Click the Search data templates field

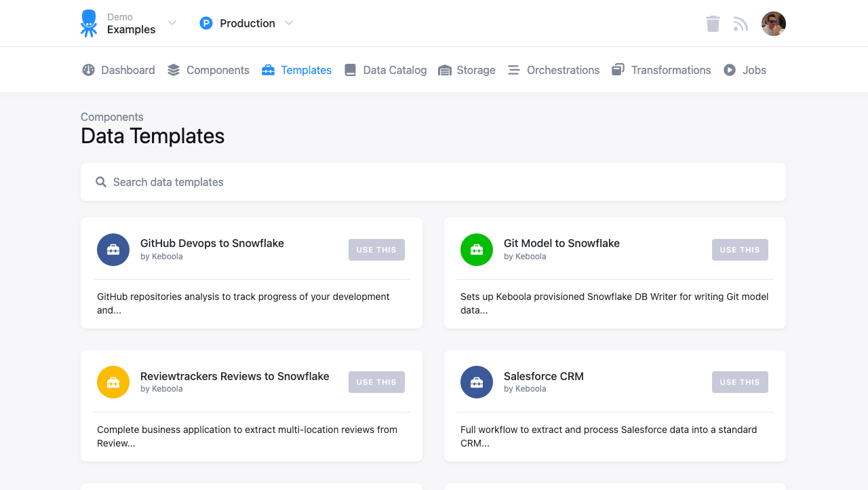click(433, 182)
